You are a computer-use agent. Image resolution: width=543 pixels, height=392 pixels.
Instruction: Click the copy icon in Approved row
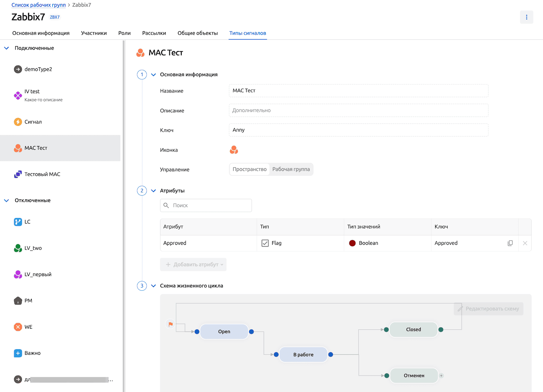click(x=510, y=243)
